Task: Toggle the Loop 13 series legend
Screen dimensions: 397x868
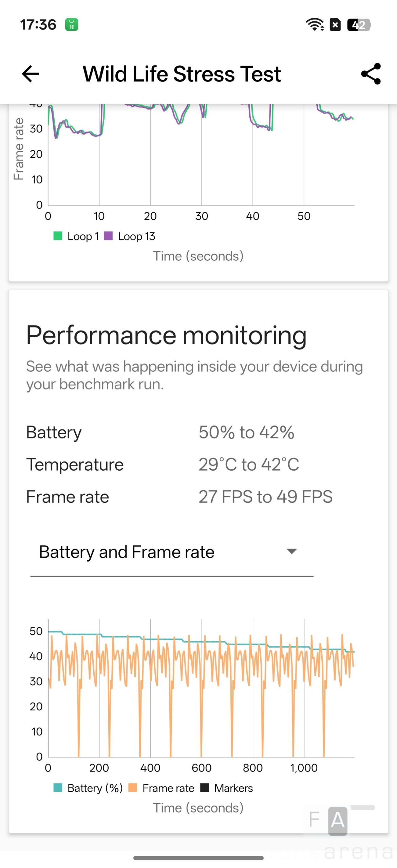Action: point(130,236)
